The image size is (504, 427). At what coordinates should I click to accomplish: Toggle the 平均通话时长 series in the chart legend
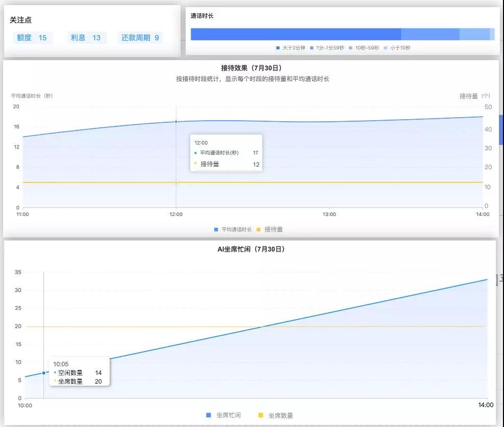click(x=233, y=230)
